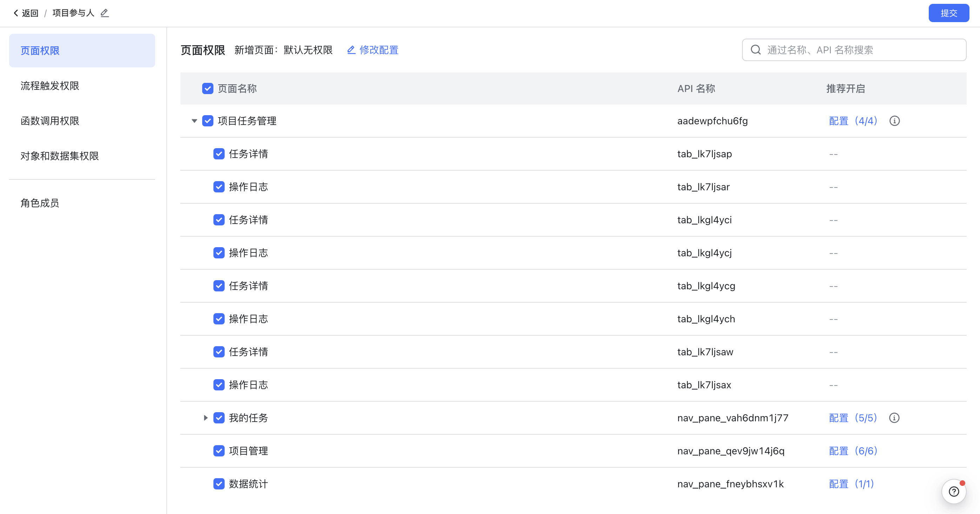Open 配置 (6/6) for 项目管理
The width and height of the screenshot is (980, 514).
point(853,451)
